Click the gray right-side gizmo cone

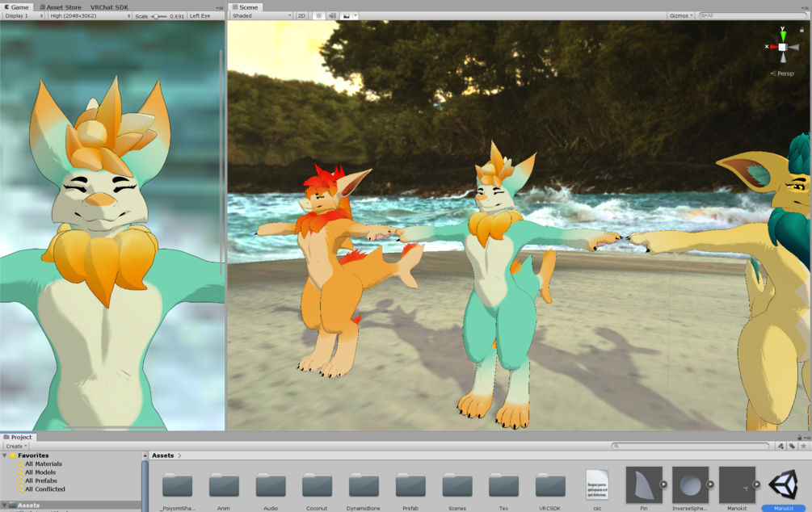click(x=793, y=47)
